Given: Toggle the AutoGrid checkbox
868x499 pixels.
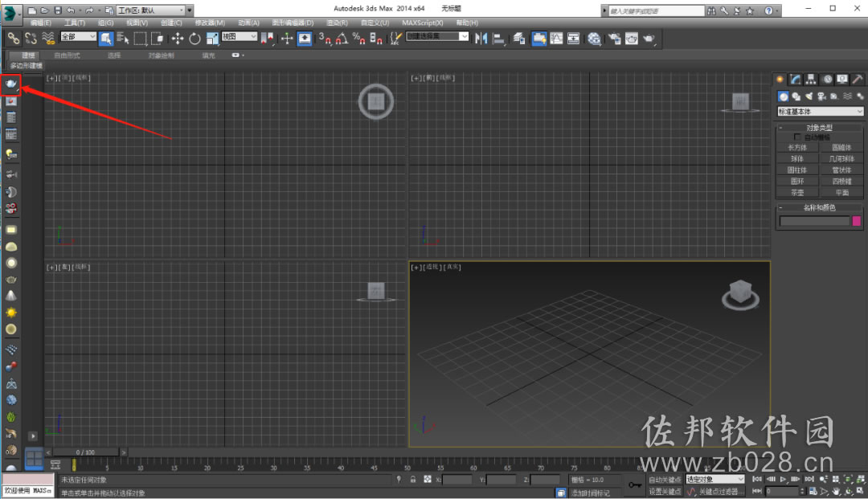Looking at the screenshot, I should [797, 137].
